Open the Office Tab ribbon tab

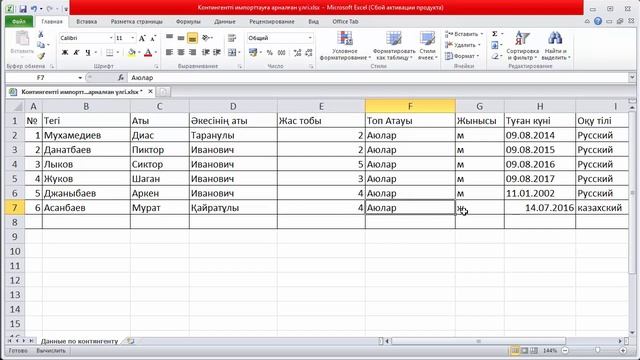tap(345, 22)
